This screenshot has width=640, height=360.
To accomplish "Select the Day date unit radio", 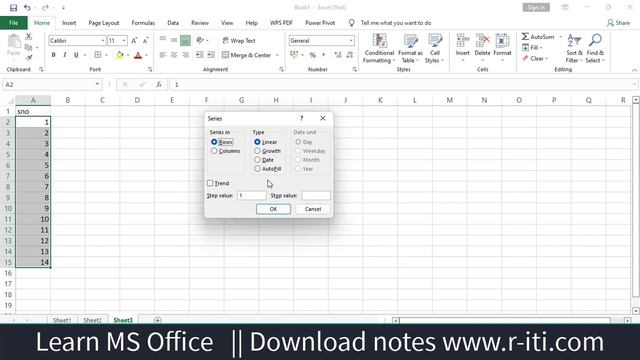I will pos(298,142).
